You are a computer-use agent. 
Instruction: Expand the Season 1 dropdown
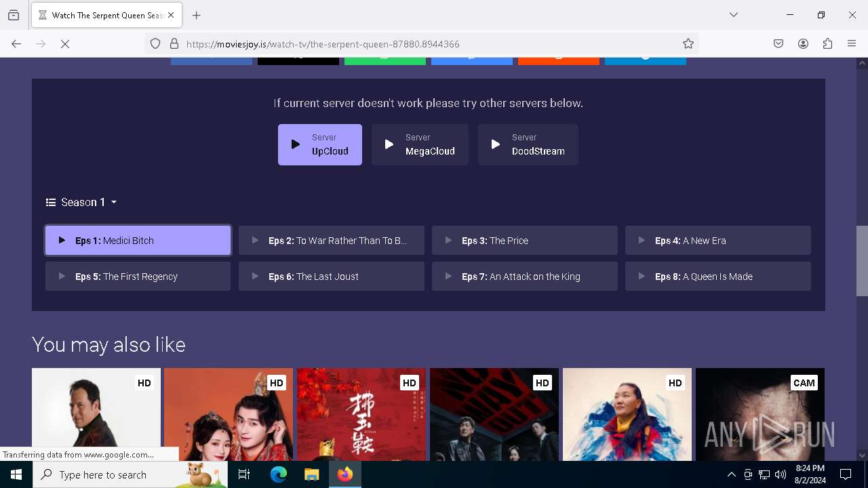click(81, 202)
